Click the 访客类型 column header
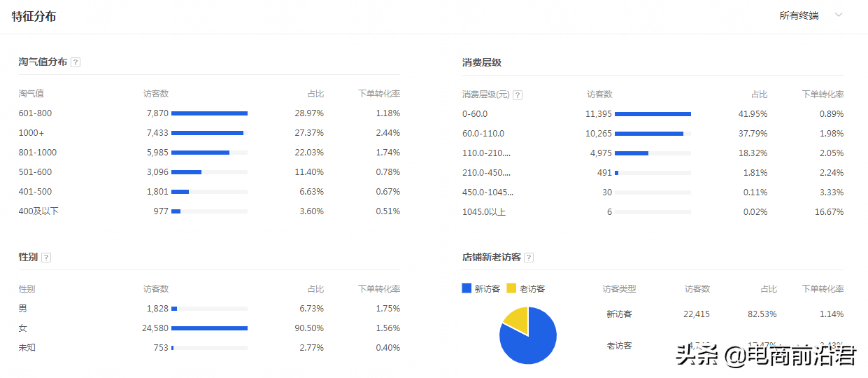Screen dimensions: 868x378 click(x=619, y=289)
